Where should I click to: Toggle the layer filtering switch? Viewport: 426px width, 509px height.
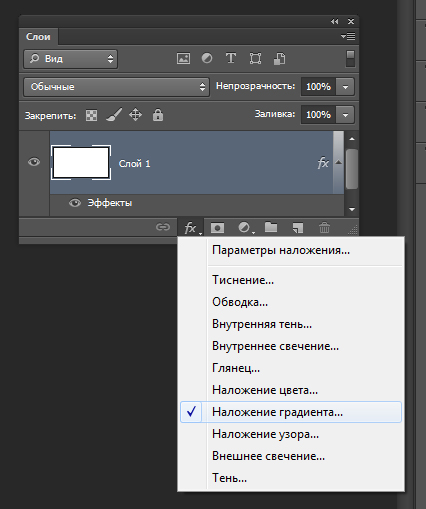(x=350, y=59)
